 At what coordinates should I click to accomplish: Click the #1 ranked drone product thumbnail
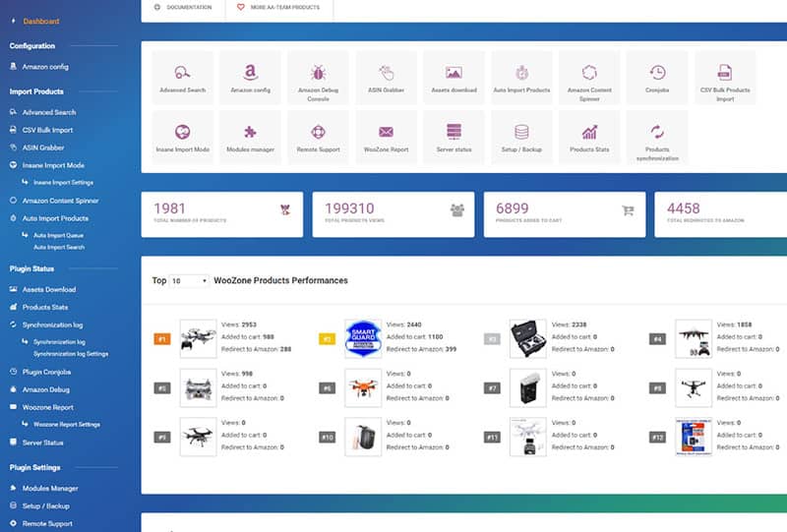click(x=199, y=339)
